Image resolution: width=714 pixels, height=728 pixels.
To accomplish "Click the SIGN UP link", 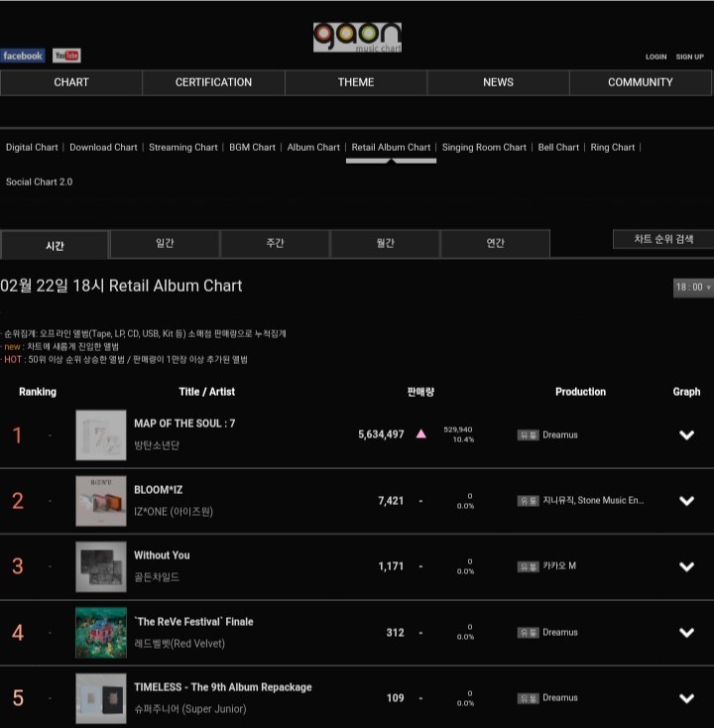I will (690, 57).
